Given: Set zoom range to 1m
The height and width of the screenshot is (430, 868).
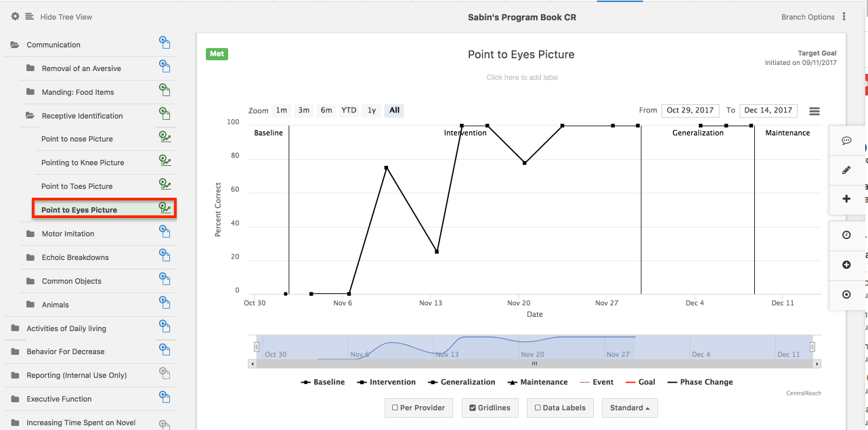Looking at the screenshot, I should [281, 110].
